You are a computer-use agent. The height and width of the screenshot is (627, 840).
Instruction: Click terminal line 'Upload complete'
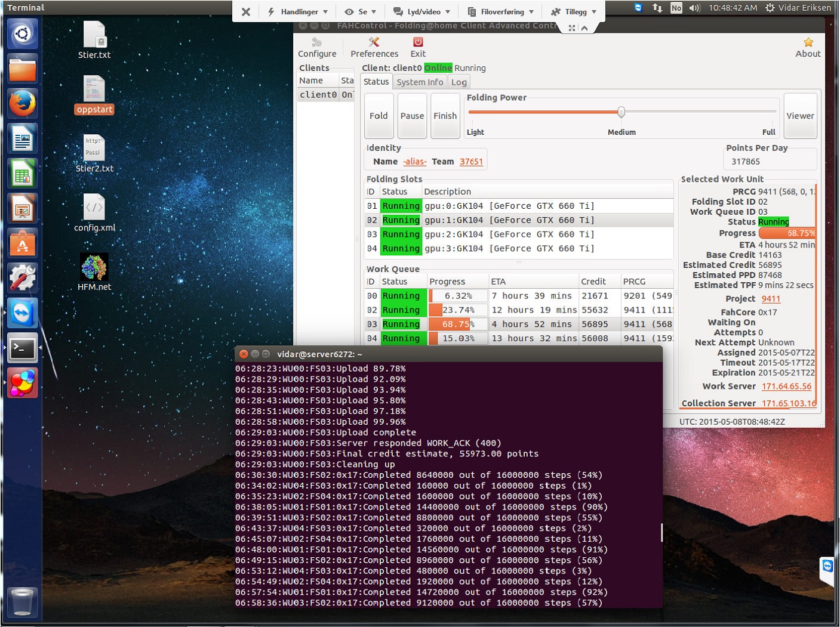coord(376,433)
